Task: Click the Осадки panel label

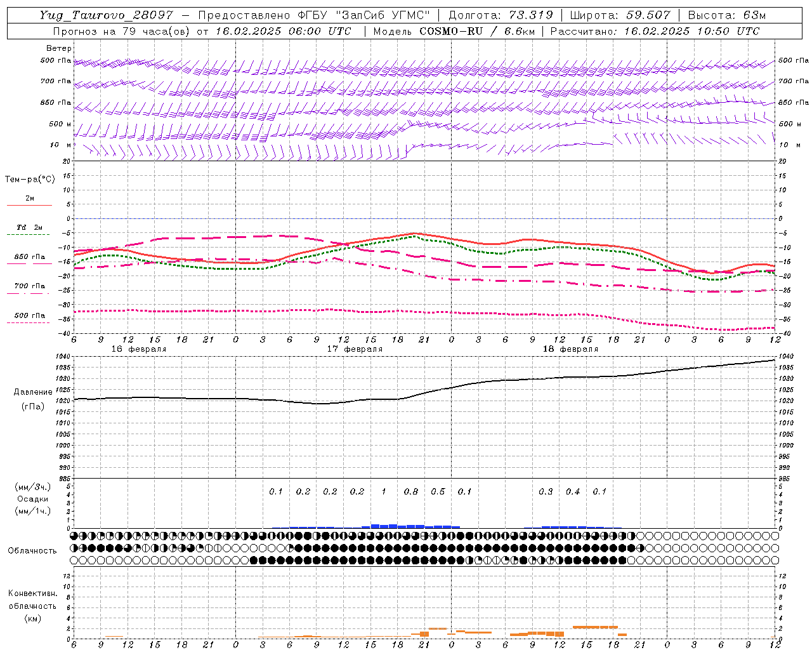Action: coord(33,499)
